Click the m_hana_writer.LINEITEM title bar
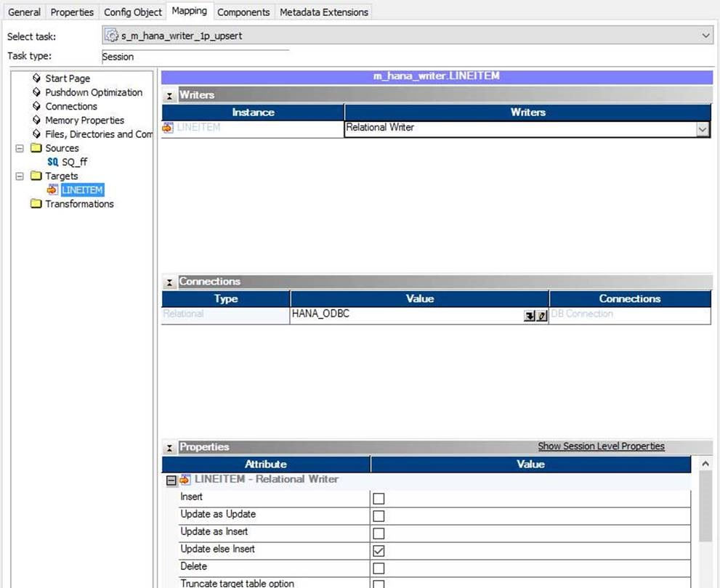This screenshot has height=588, width=720. pos(437,76)
